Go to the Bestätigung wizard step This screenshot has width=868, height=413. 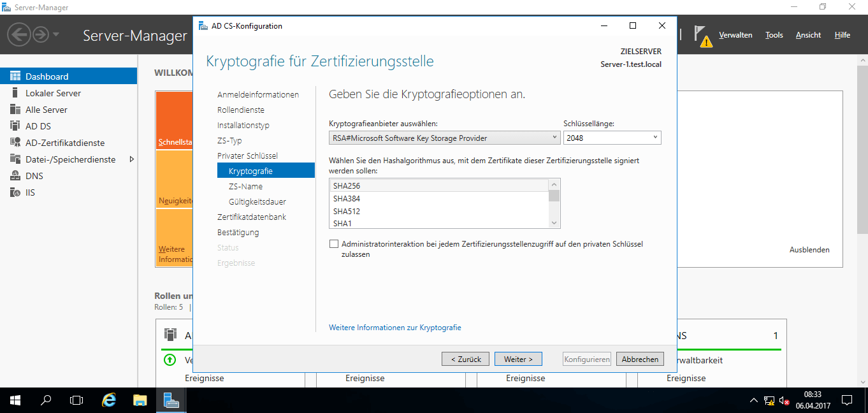coord(238,232)
